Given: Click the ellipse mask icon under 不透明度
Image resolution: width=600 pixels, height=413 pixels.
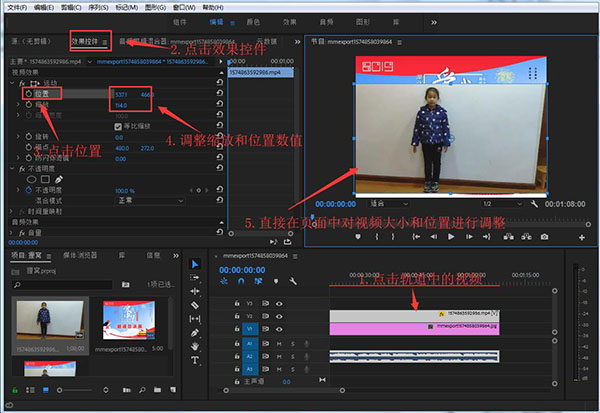Looking at the screenshot, I should point(32,180).
